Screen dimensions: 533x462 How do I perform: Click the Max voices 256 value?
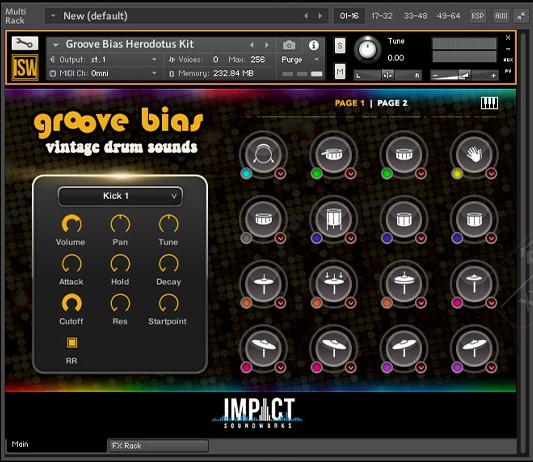pos(258,60)
